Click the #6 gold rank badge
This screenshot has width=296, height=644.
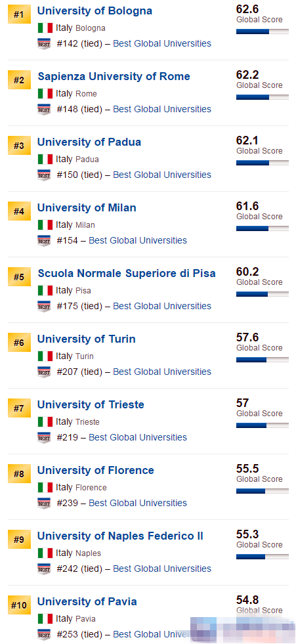point(19,343)
